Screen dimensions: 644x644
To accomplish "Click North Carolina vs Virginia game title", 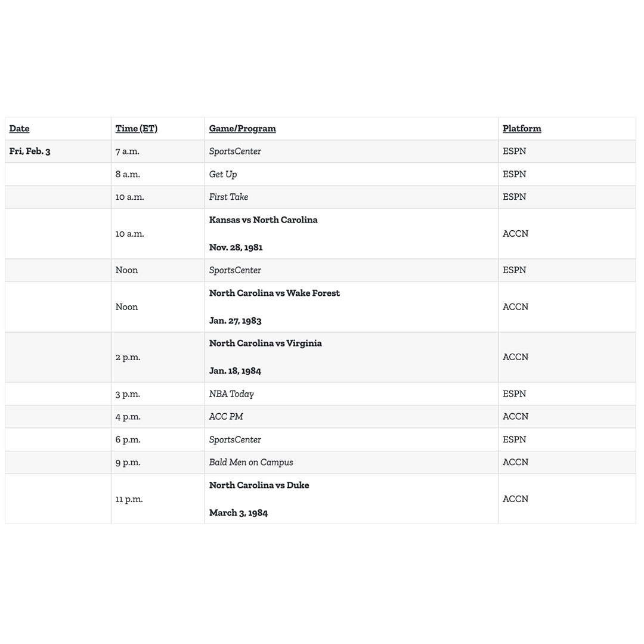I will pyautogui.click(x=265, y=343).
